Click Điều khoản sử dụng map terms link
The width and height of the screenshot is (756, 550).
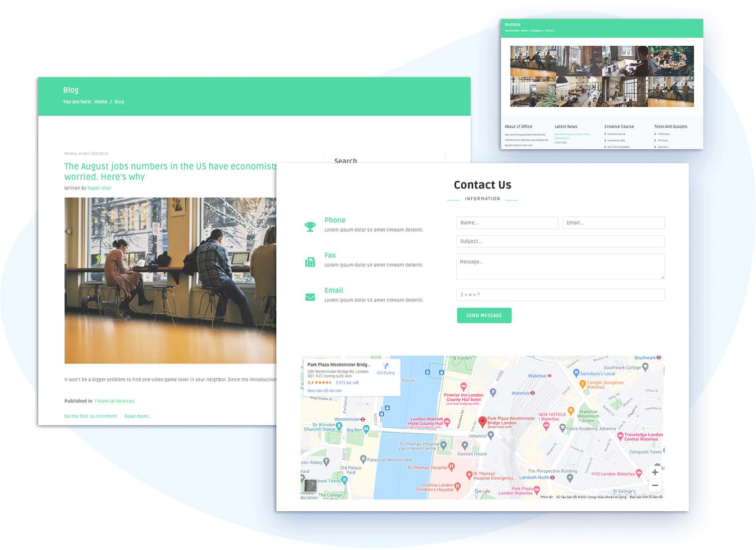click(612, 497)
